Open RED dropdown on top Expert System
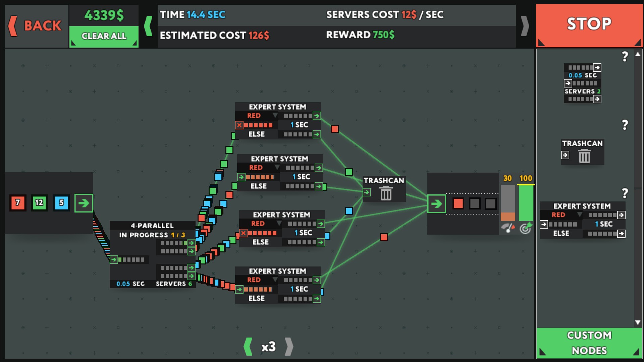Image resolution: width=644 pixels, height=362 pixels. (x=257, y=116)
